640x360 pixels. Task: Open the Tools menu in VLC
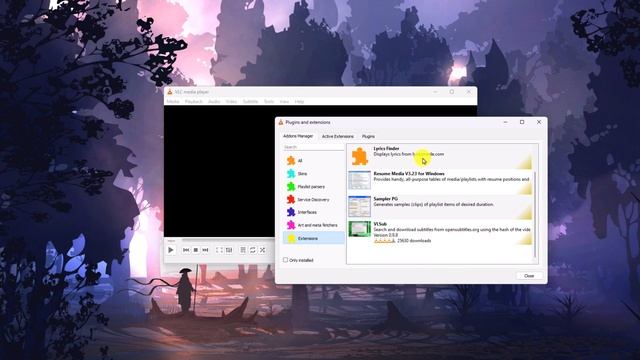click(x=269, y=101)
